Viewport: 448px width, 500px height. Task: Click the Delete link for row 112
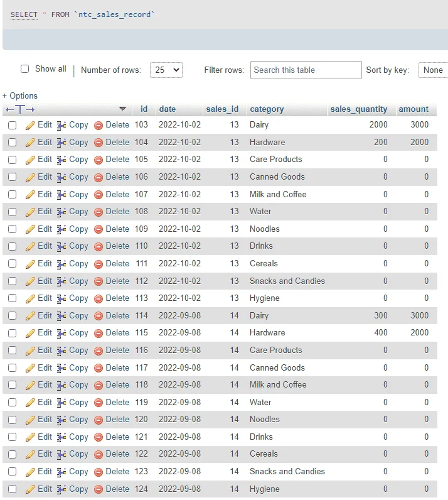tap(117, 281)
